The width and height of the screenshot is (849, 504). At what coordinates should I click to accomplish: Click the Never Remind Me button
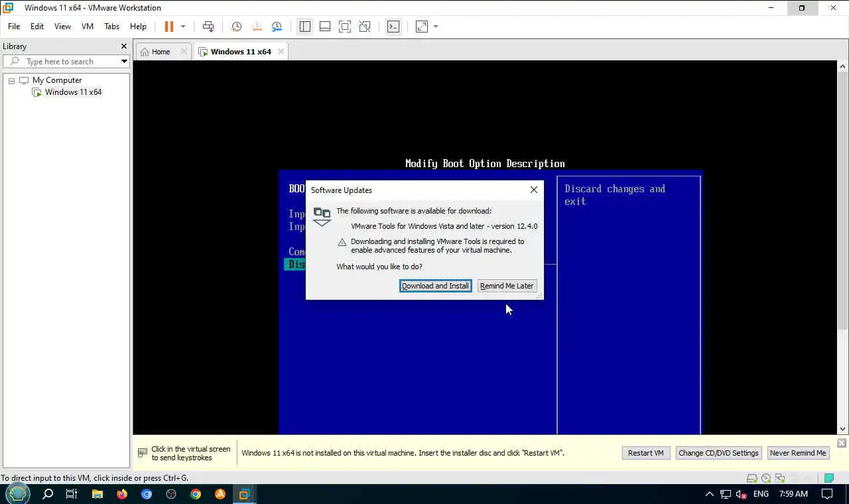pos(798,453)
